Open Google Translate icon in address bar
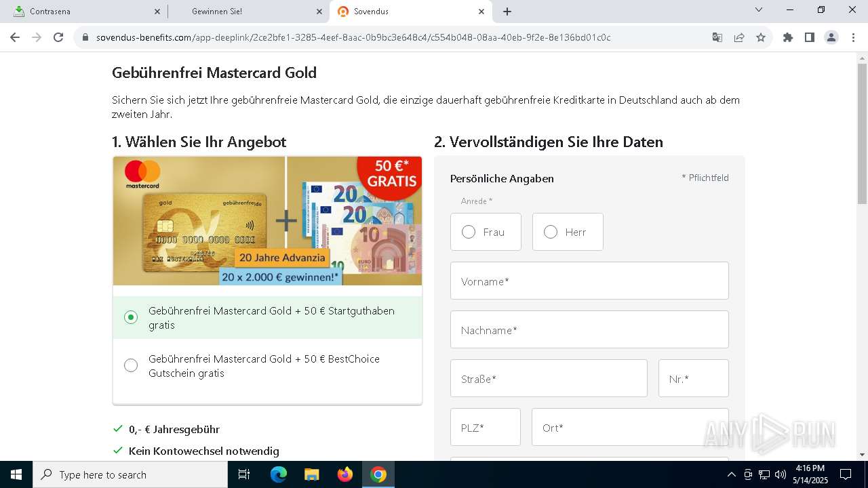 717,37
